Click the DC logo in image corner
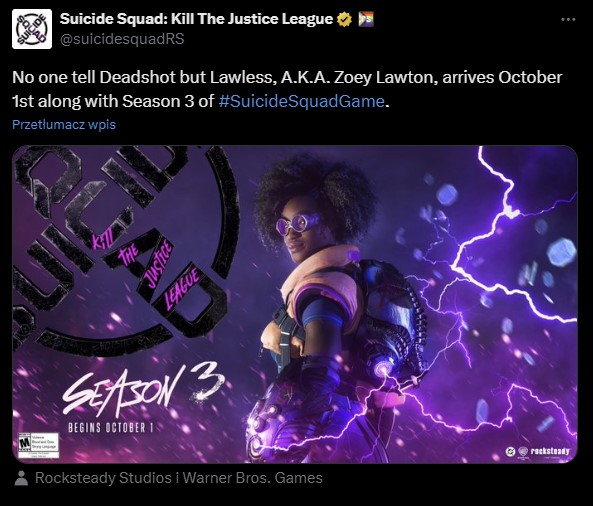This screenshot has width=593, height=506. point(510,451)
